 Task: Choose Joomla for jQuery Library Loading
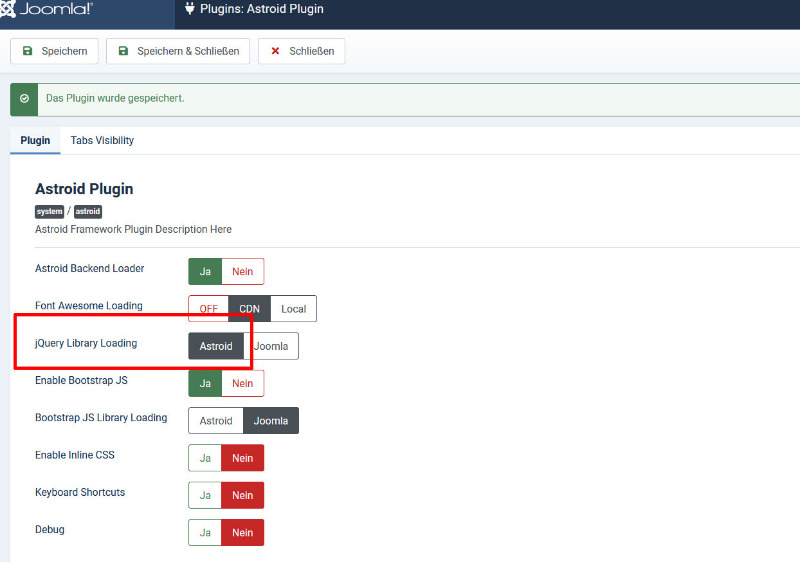click(x=271, y=346)
